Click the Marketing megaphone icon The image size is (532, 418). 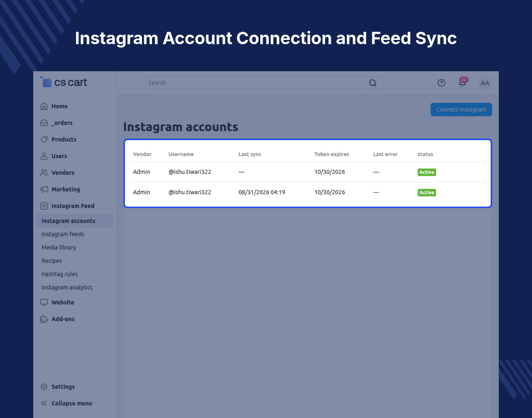coord(44,190)
